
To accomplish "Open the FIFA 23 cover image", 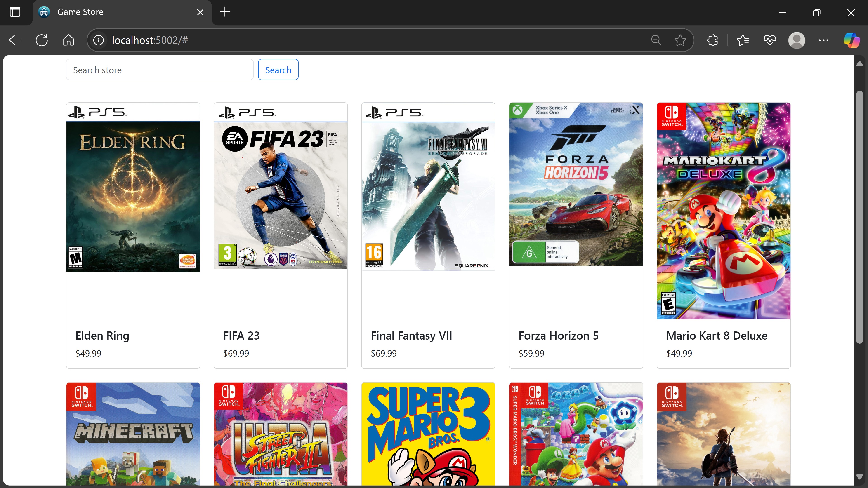I will [x=281, y=186].
